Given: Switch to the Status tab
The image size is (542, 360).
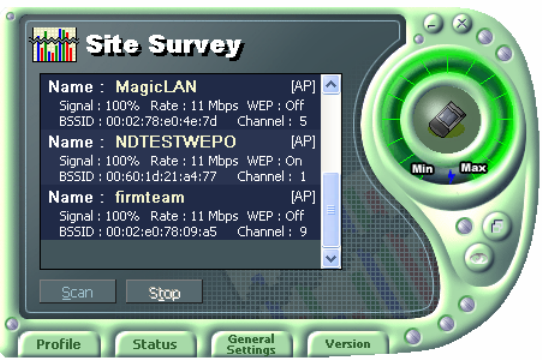Looking at the screenshot, I should point(155,344).
